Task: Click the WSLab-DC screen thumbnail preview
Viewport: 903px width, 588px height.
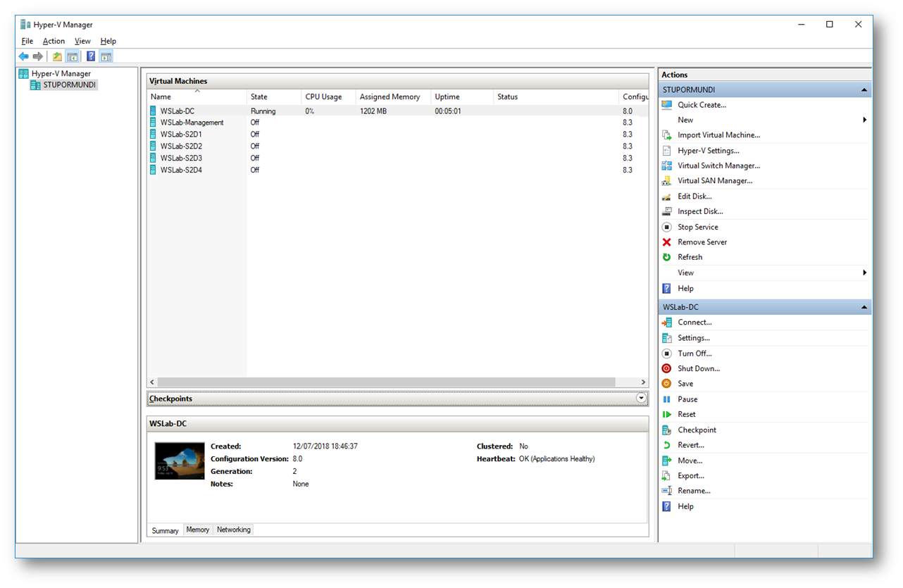Action: coord(180,461)
